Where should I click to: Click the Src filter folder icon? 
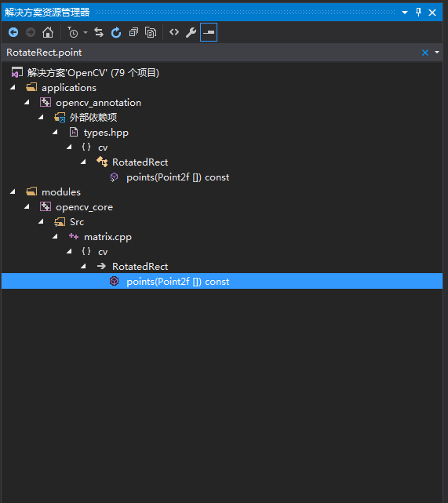60,222
